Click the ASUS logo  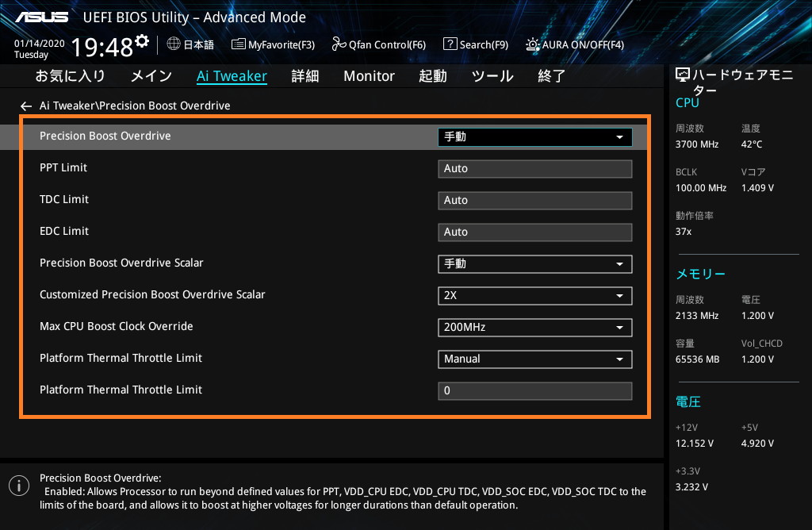(42, 17)
